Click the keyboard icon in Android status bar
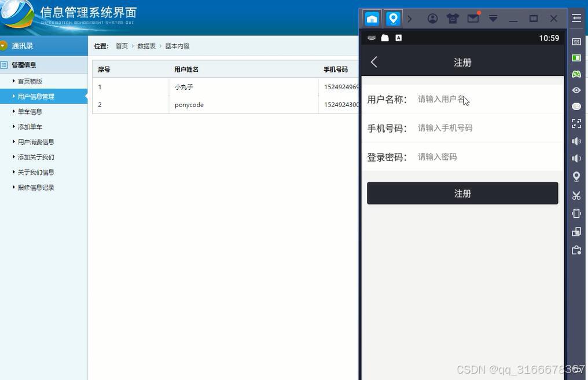The image size is (588, 380). 371,38
